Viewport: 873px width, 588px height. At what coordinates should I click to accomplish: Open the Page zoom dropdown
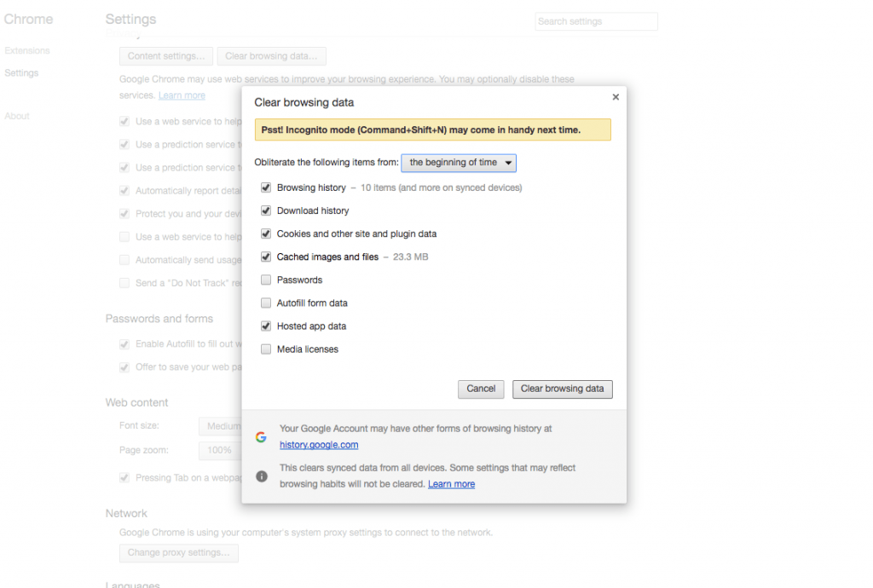221,449
